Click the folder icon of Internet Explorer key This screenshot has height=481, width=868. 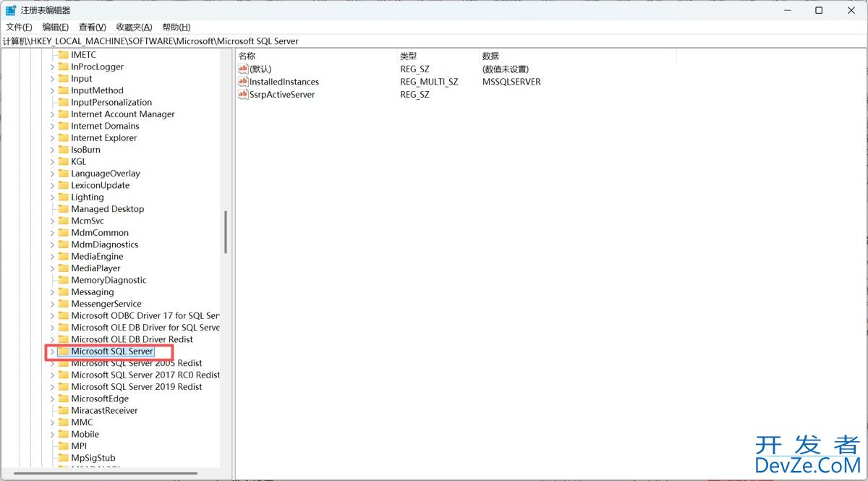pos(64,137)
